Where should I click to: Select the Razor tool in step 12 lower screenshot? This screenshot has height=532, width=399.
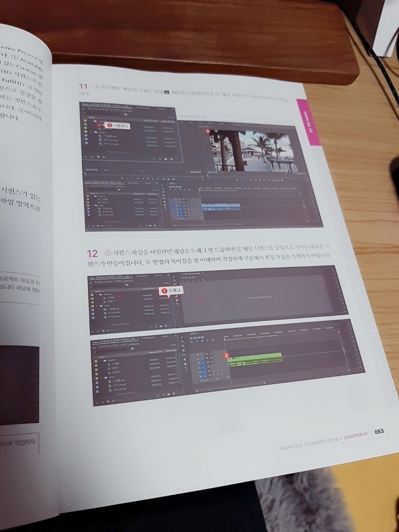pos(183,350)
